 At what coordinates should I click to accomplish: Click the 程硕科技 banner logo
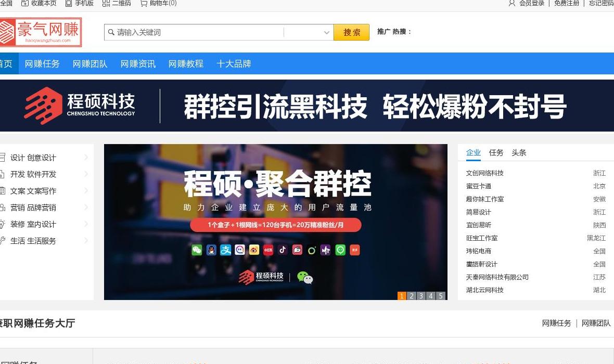pyautogui.click(x=80, y=106)
